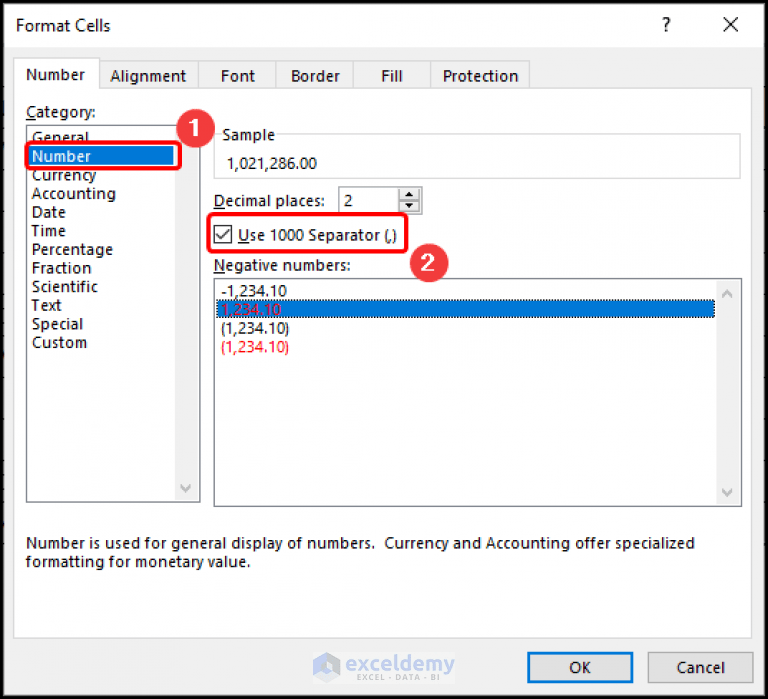
Task: Go to the Protection tab
Action: coord(480,76)
